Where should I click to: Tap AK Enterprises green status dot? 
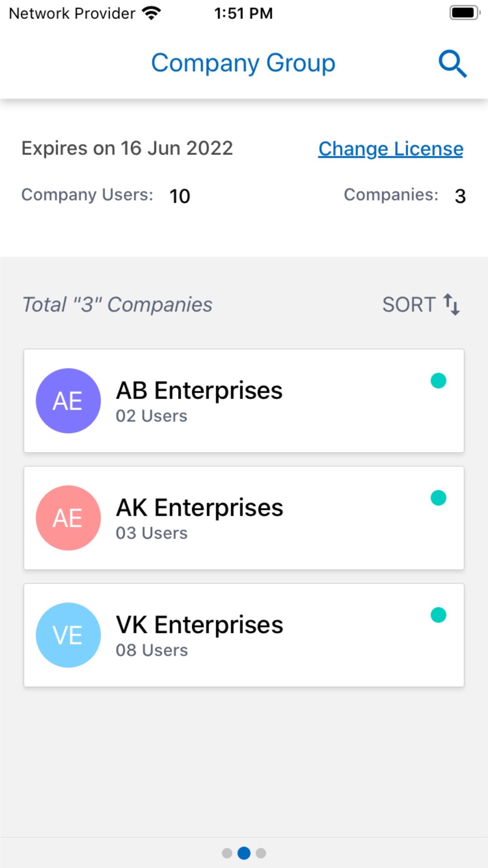tap(438, 497)
